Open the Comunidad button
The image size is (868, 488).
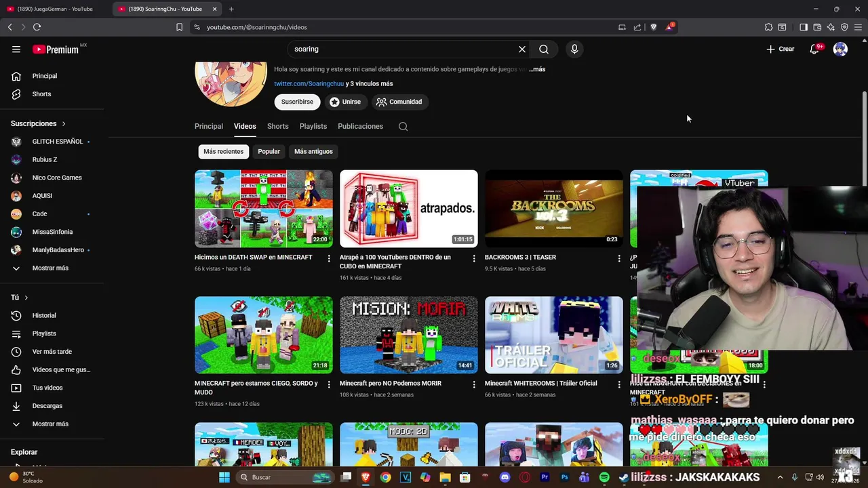coord(399,102)
